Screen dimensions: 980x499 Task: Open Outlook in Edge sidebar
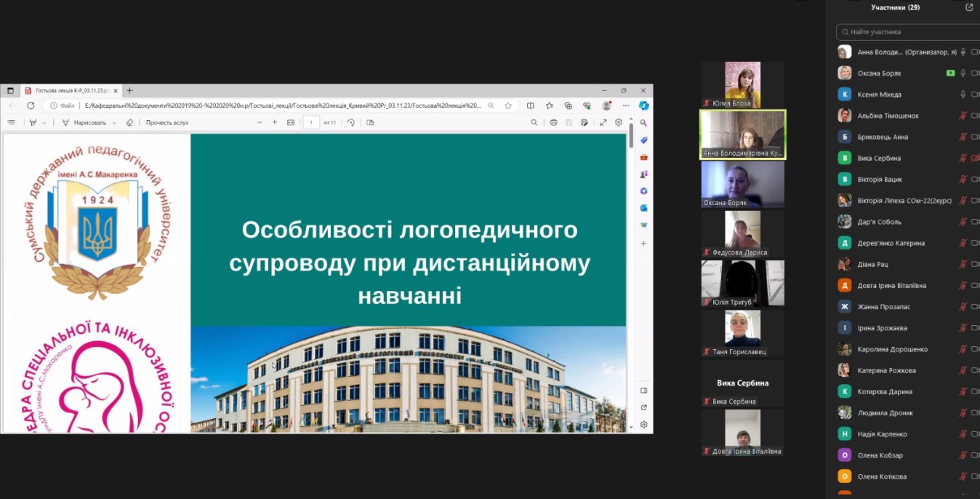pos(643,208)
